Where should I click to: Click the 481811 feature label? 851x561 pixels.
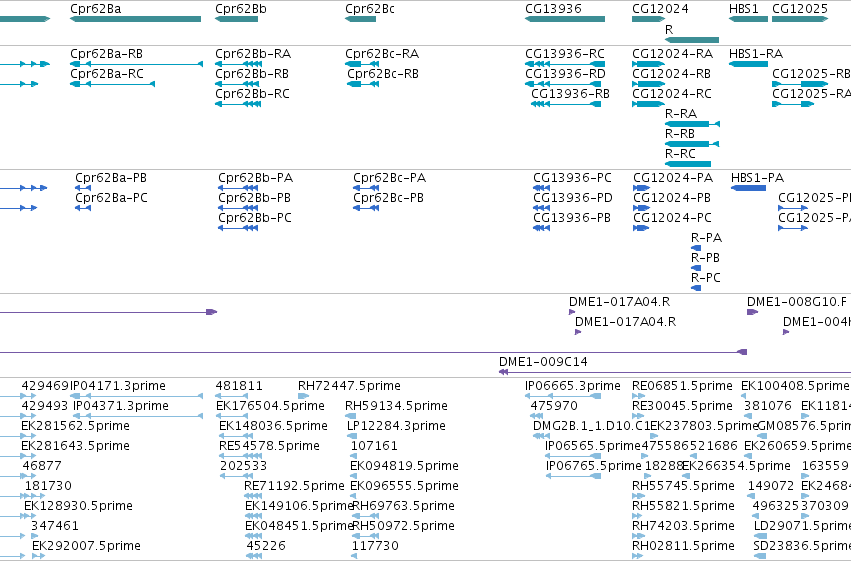239,386
